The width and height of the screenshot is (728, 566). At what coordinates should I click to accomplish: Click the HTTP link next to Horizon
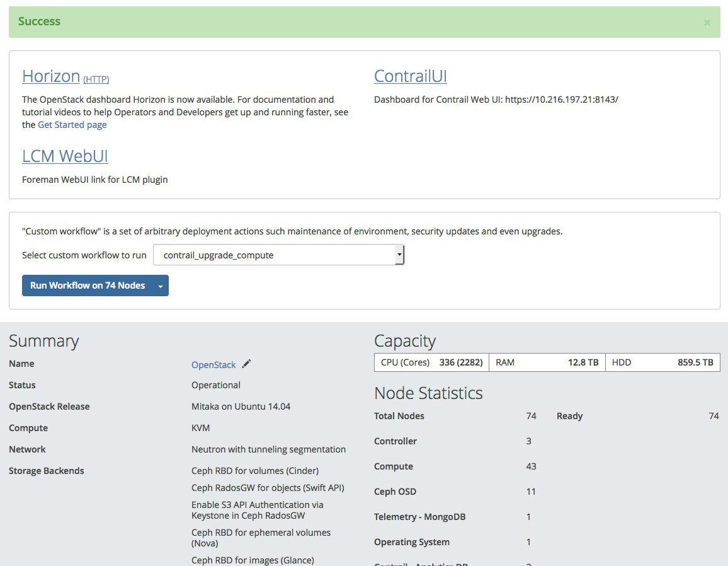coord(96,79)
